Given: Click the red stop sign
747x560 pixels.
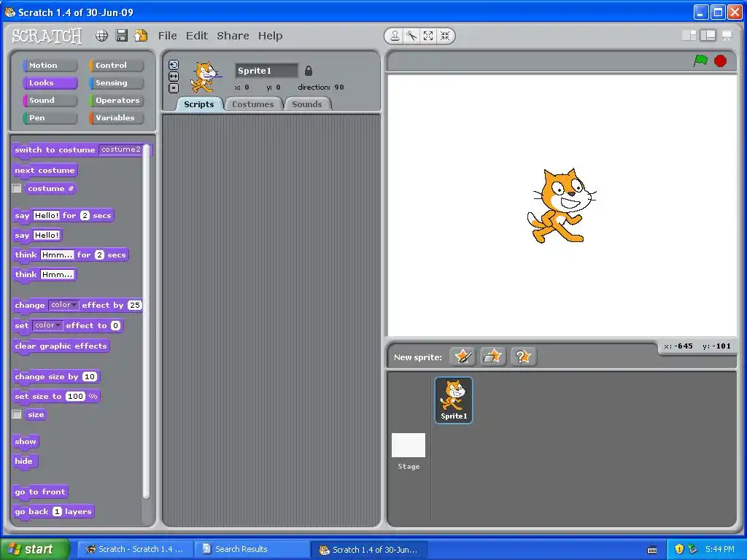Looking at the screenshot, I should [720, 61].
